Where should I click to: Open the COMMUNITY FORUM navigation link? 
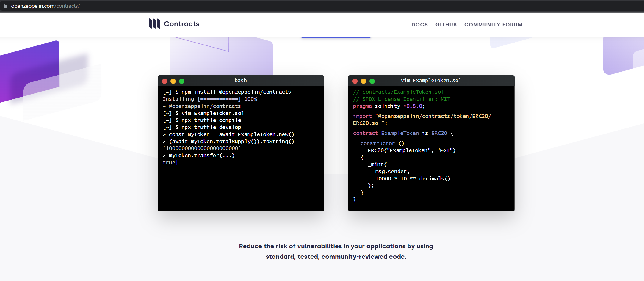pyautogui.click(x=493, y=25)
